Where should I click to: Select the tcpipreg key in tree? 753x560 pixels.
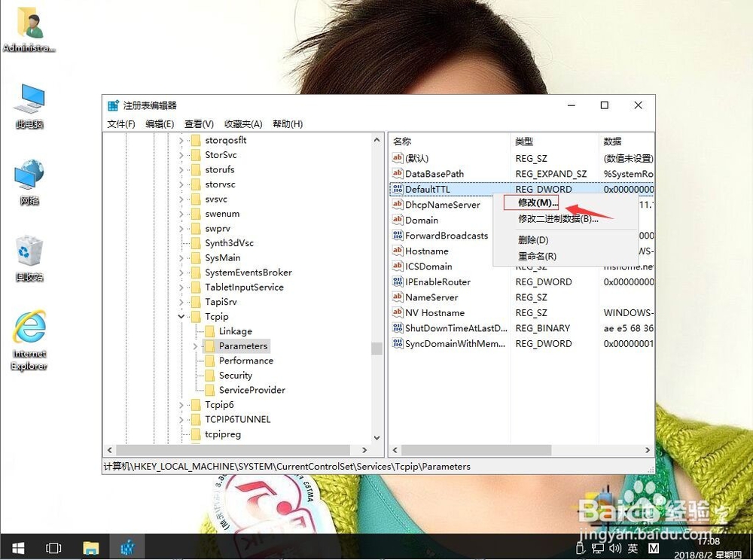tap(223, 434)
